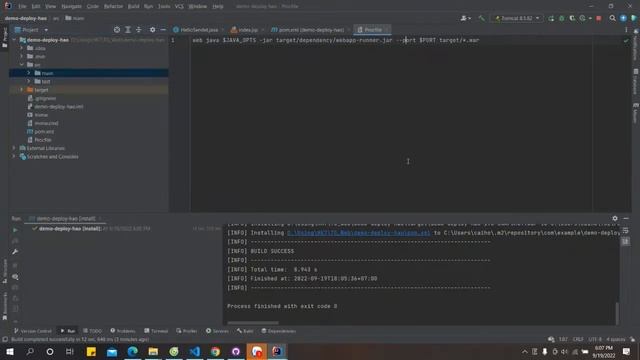The width and height of the screenshot is (640, 360).
Task: Click the user account icon in toolbar
Action: pos(464,18)
